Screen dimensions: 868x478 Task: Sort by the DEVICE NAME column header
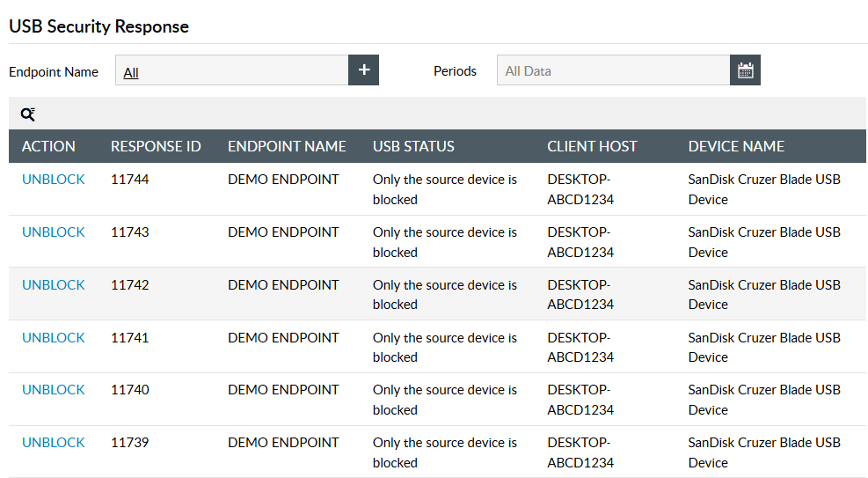(x=736, y=146)
